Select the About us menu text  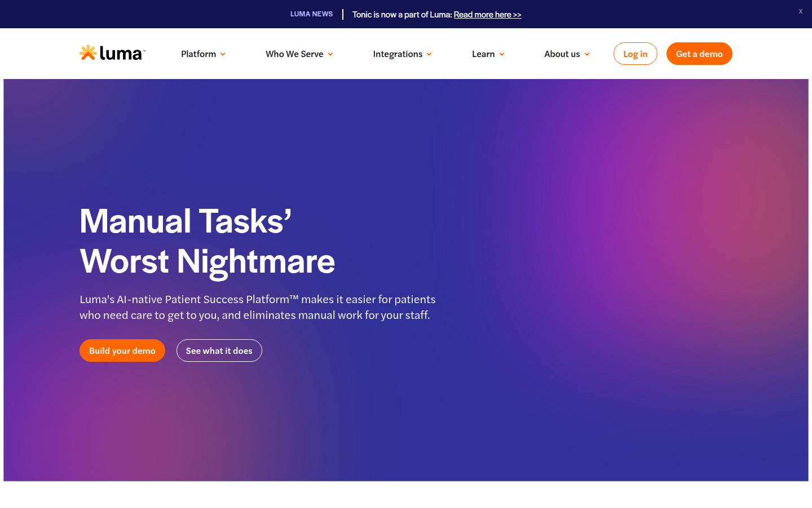[562, 54]
